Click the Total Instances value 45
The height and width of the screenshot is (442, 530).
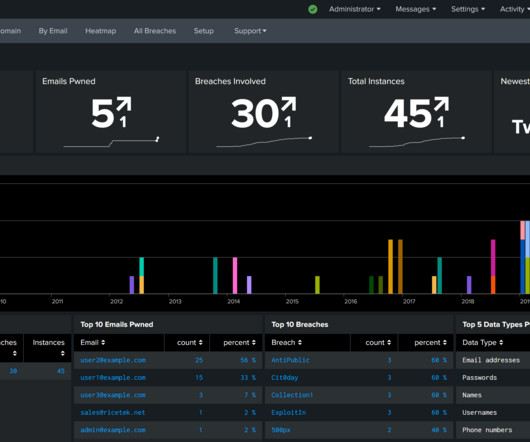(x=408, y=114)
